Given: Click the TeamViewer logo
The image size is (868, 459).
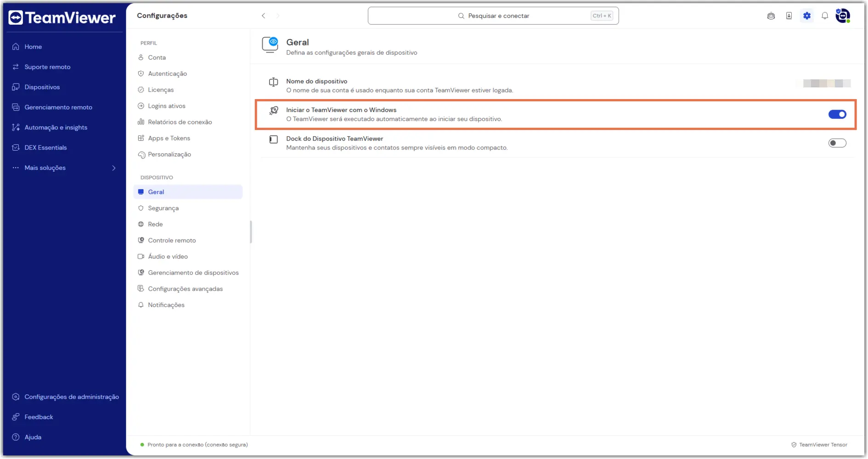Looking at the screenshot, I should click(x=62, y=17).
